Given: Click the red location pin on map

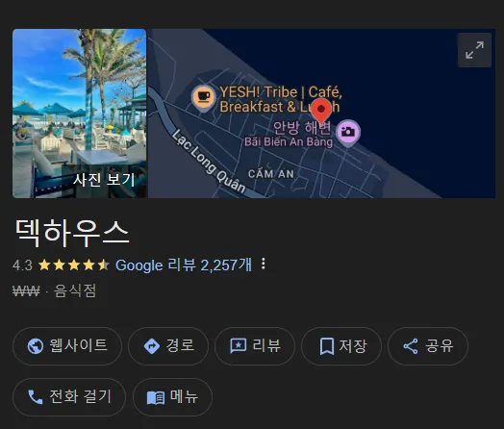Looking at the screenshot, I should point(321,111).
